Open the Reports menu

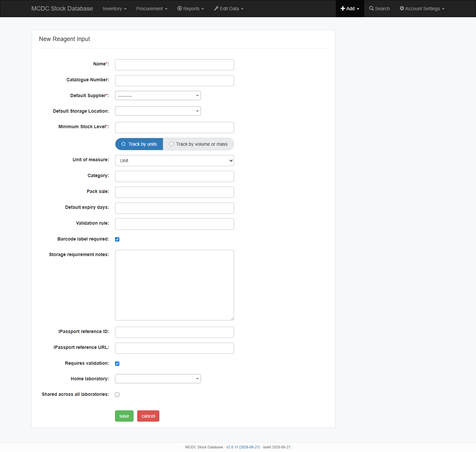[x=191, y=9]
